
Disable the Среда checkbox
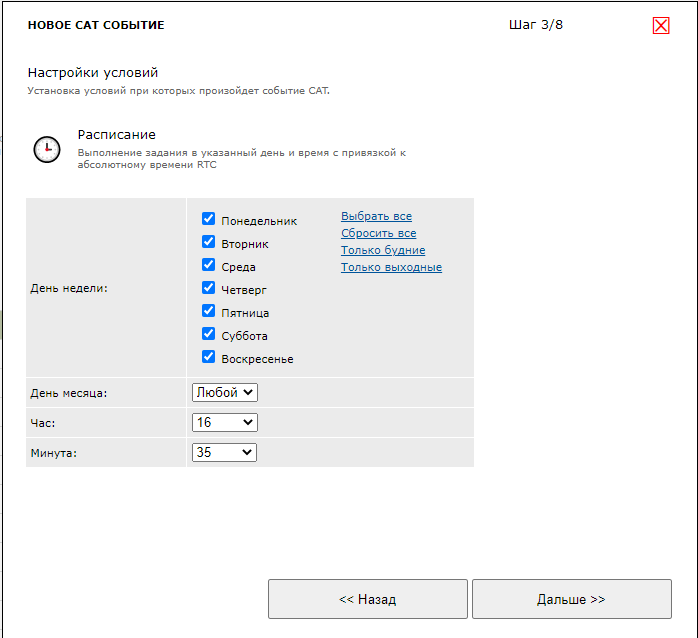point(209,265)
